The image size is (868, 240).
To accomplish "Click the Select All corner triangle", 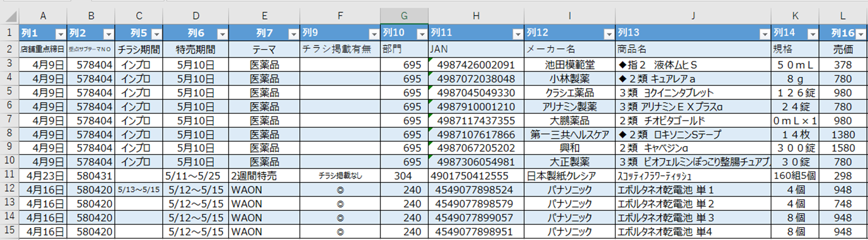I will [10, 16].
